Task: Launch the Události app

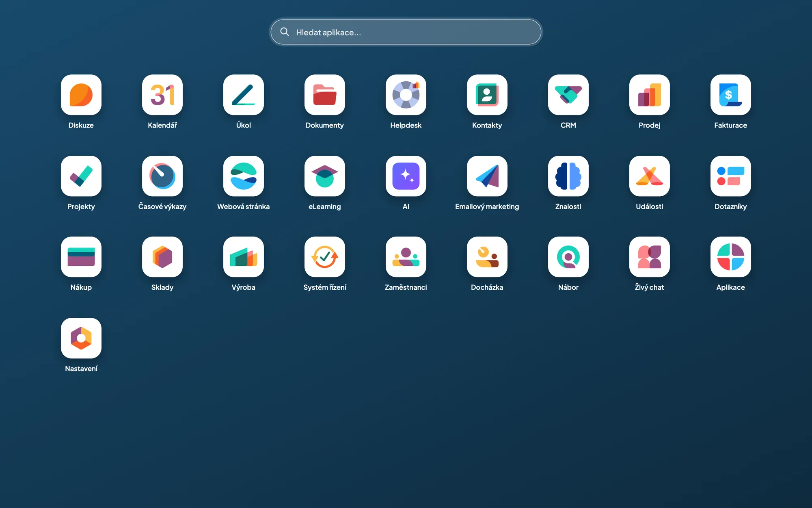Action: [650, 176]
